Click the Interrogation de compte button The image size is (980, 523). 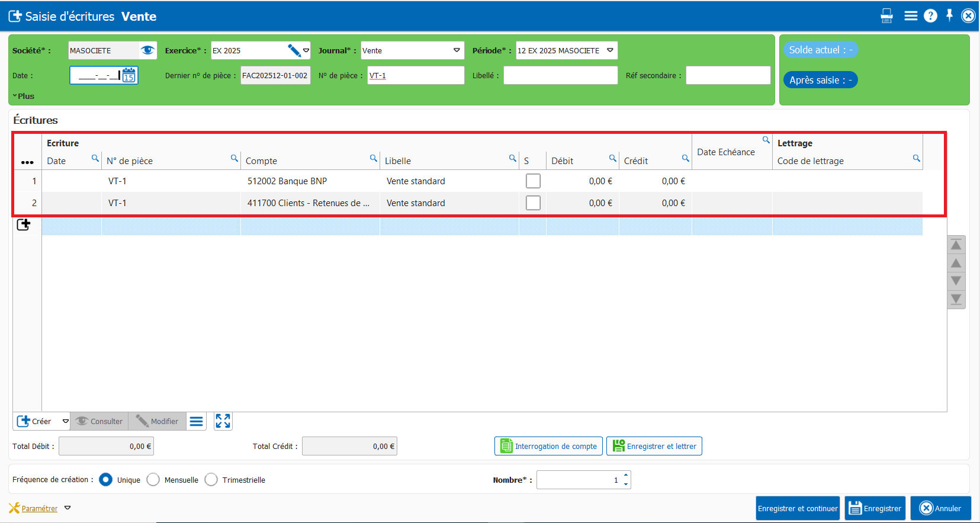[x=548, y=446]
